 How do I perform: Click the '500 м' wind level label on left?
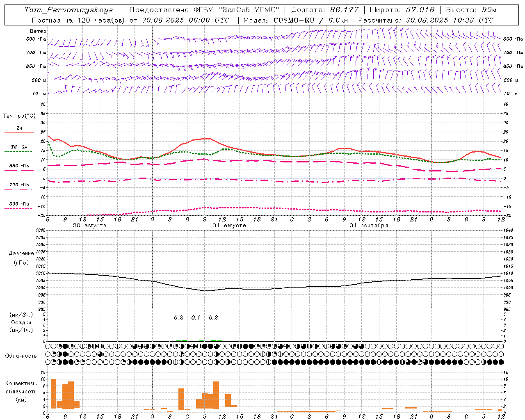pos(39,80)
